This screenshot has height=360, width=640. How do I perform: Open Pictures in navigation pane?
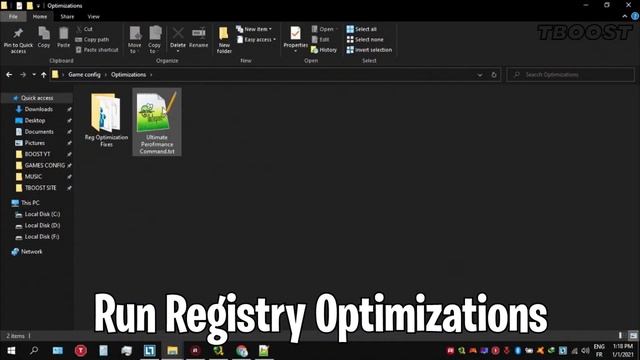pos(35,143)
